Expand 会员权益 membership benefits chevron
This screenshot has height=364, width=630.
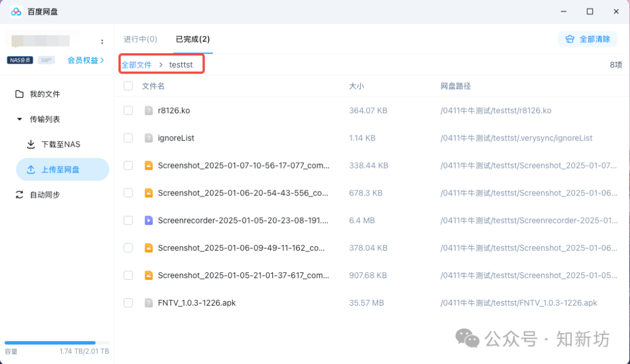pos(103,60)
